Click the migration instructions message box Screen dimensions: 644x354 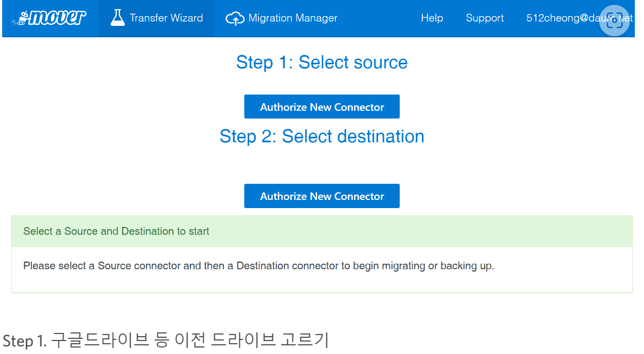click(x=322, y=265)
